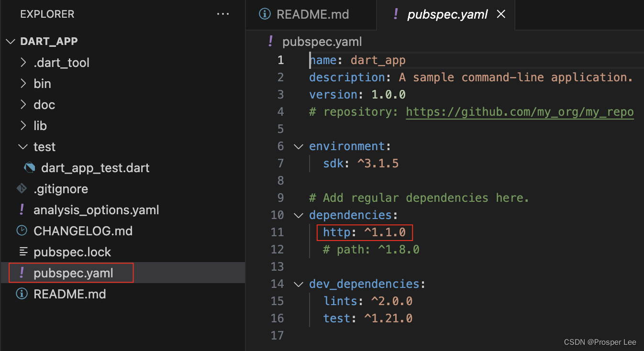
Task: Click the 'A sample command-line application.' text
Action: [x=516, y=77]
